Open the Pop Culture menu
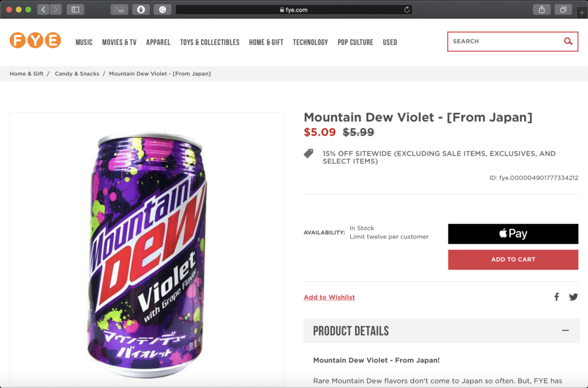This screenshot has width=588, height=388. click(355, 42)
